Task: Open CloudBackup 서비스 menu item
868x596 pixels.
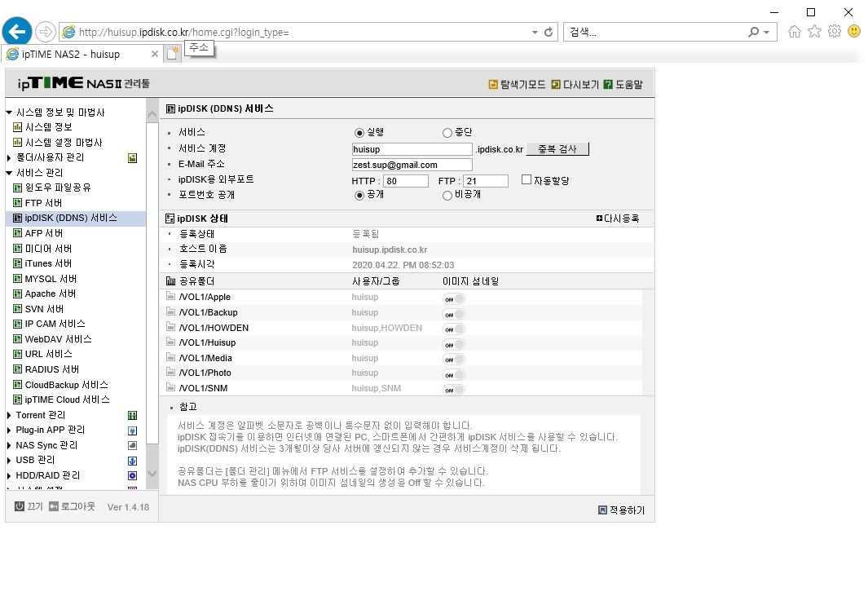Action: pos(61,385)
